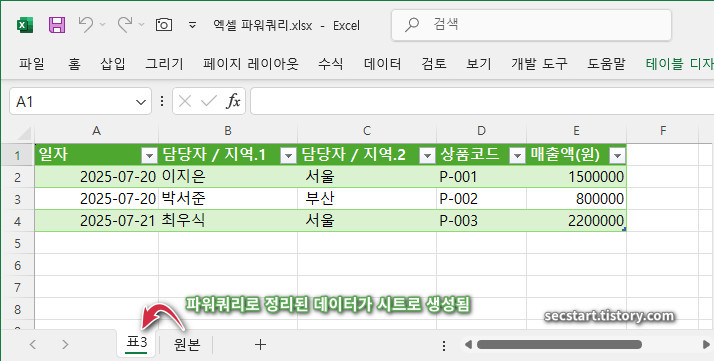Screen dimensions: 714x361
Task: Click the formula bar enter checkmark icon
Action: click(209, 102)
